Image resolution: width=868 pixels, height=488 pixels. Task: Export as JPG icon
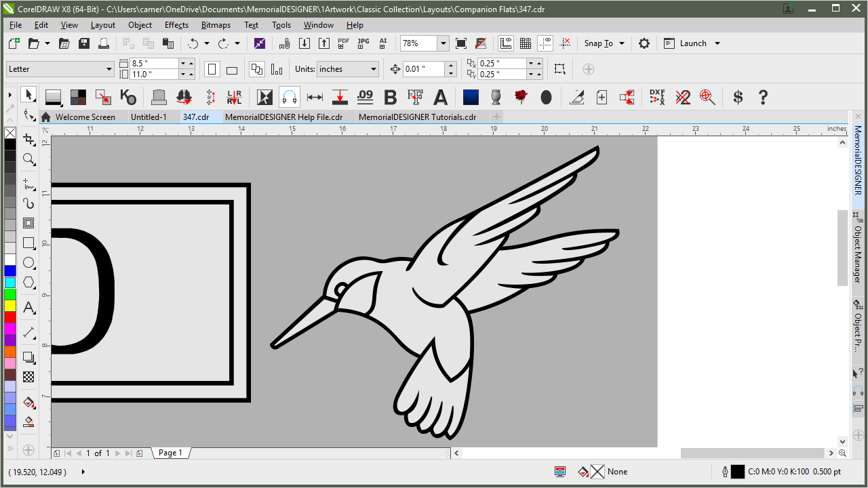363,43
